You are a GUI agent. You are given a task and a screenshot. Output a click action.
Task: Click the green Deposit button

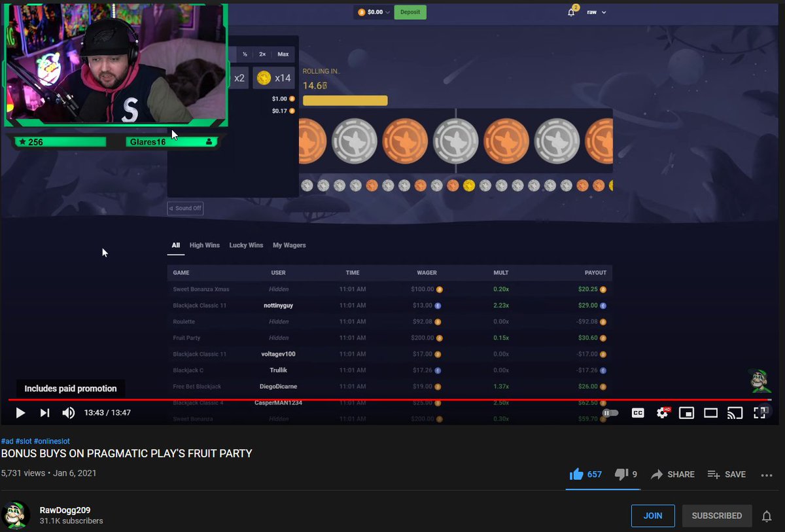[x=410, y=12]
